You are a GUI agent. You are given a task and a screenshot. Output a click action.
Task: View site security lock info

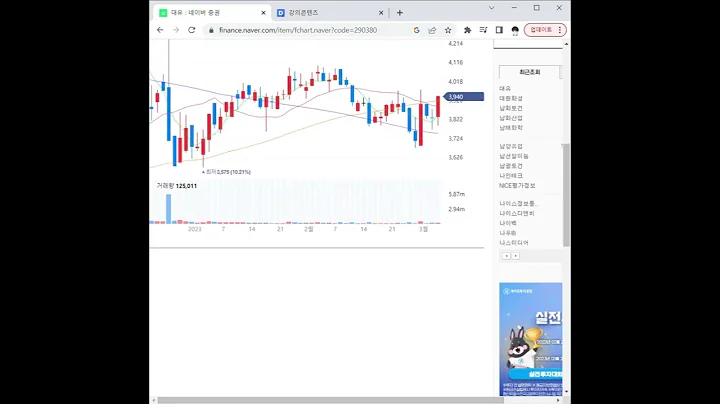[211, 30]
